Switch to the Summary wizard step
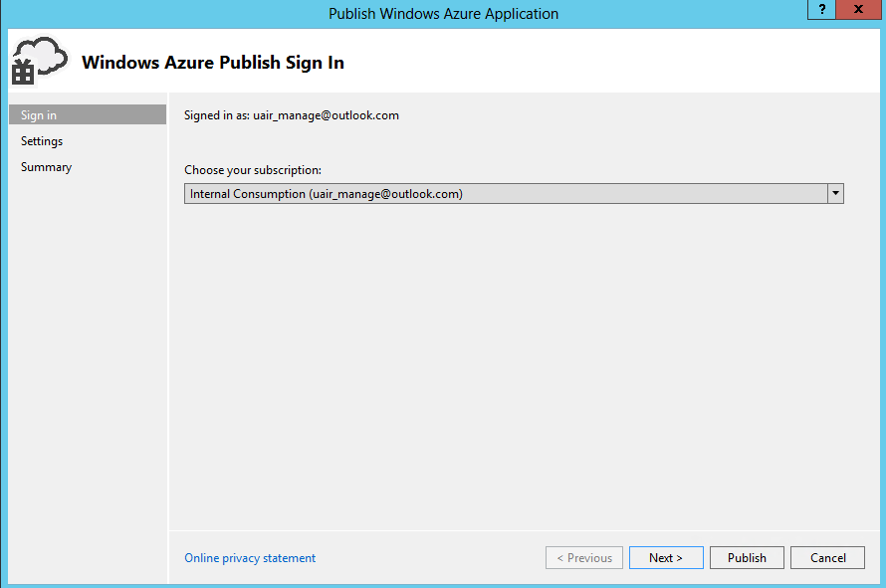886x588 pixels. pos(46,167)
